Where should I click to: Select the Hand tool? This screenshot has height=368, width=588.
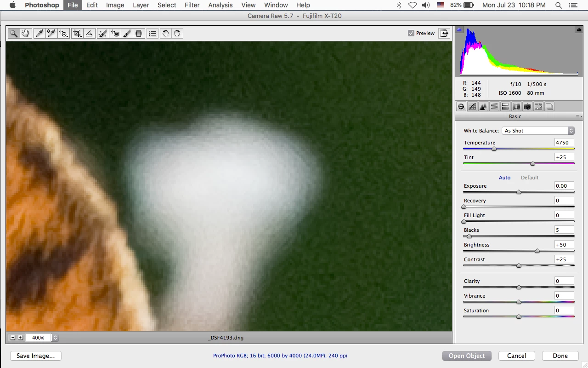click(25, 33)
